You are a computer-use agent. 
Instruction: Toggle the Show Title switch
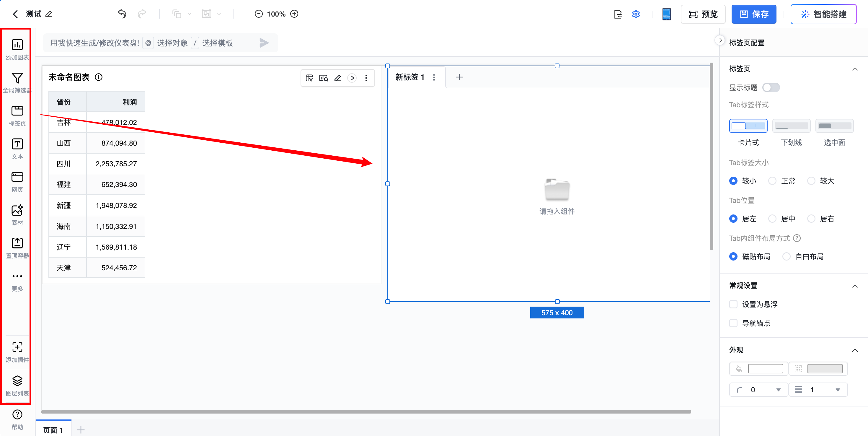click(x=771, y=88)
